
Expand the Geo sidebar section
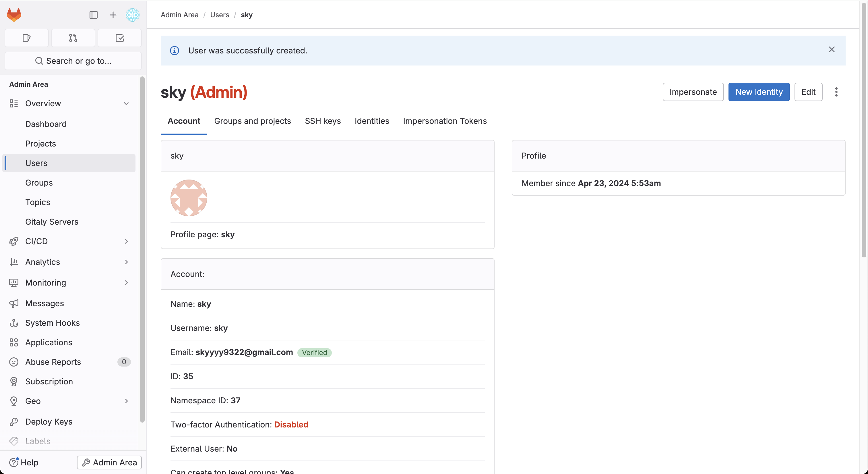(126, 401)
